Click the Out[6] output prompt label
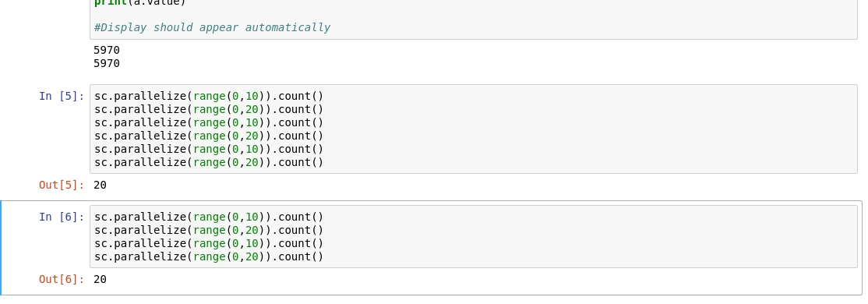The height and width of the screenshot is (304, 868). [62, 280]
